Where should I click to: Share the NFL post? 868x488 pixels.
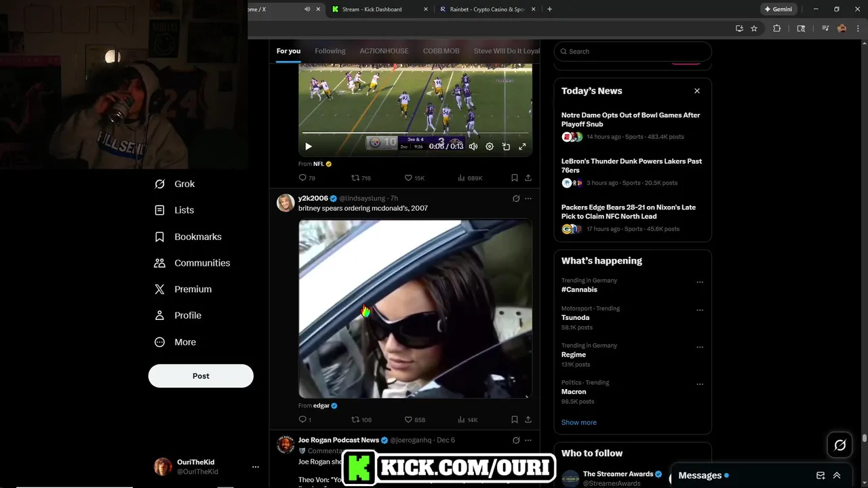coord(528,178)
